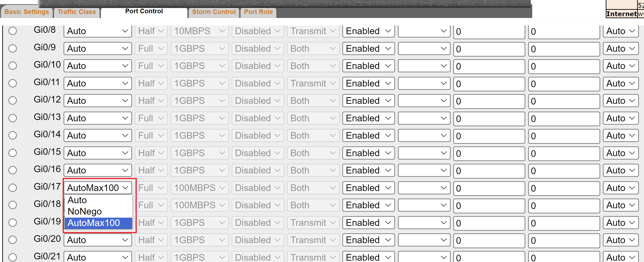Image resolution: width=644 pixels, height=262 pixels.
Task: Choose NoNego in the open dropdown list
Action: (84, 211)
